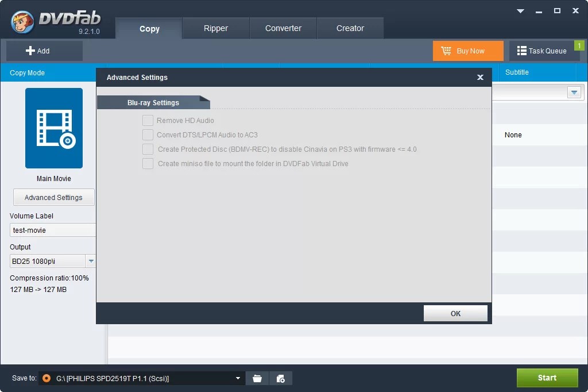588x392 pixels.
Task: Click the Main Movie copy mode icon
Action: [54, 128]
